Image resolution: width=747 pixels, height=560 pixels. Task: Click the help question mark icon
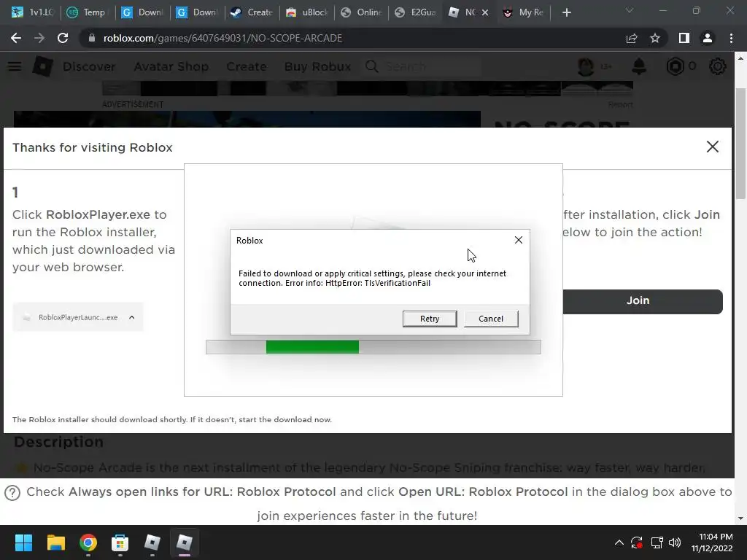[12, 492]
